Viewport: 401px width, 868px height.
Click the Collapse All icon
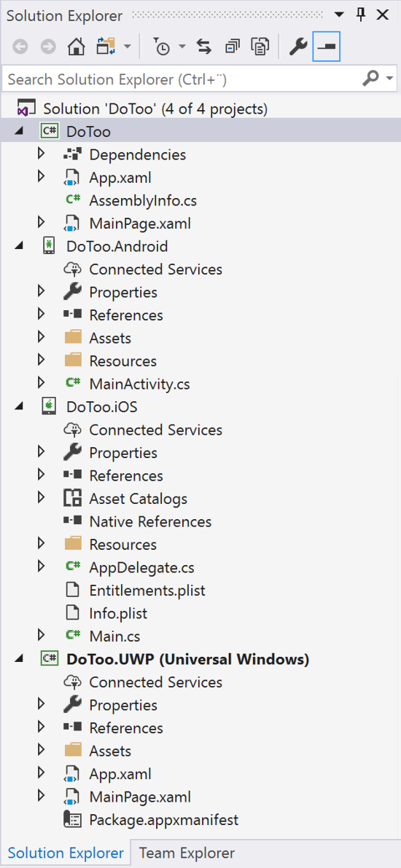tap(233, 47)
